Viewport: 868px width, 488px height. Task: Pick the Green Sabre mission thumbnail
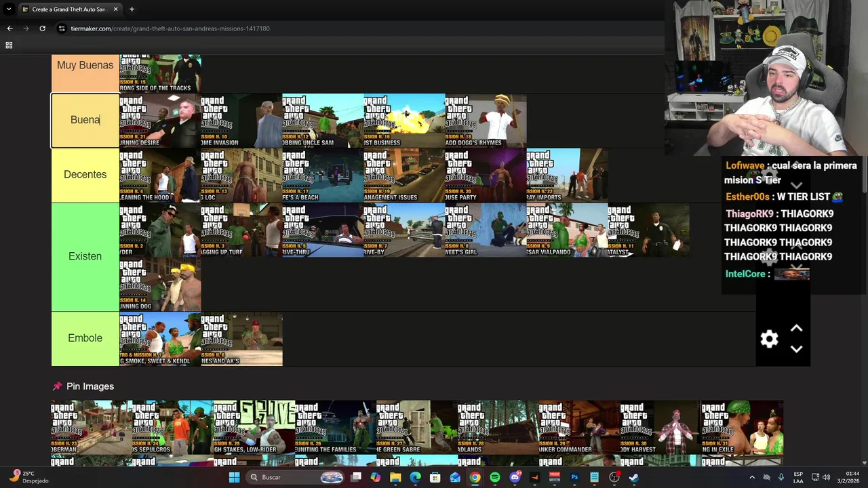416,427
